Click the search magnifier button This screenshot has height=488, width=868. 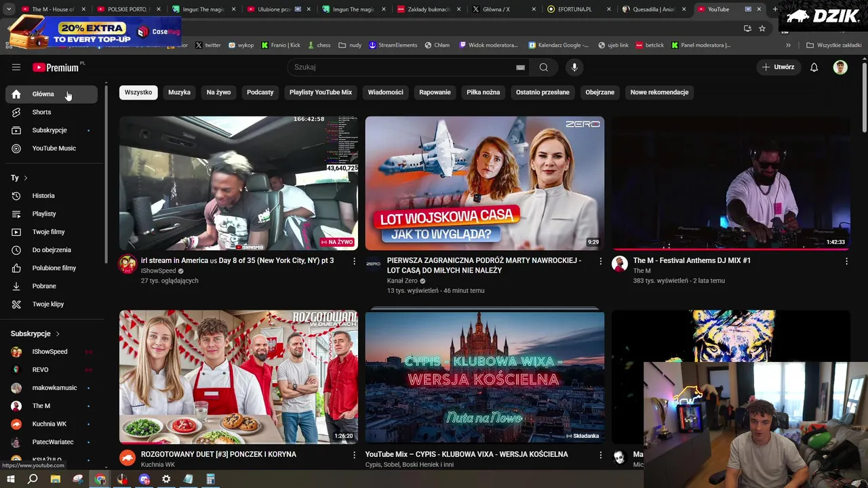click(x=544, y=67)
